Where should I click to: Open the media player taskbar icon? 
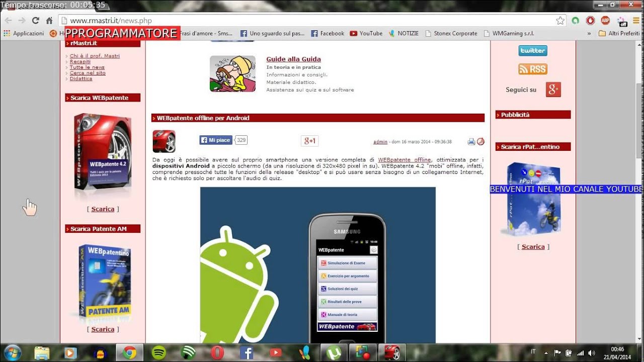70,353
